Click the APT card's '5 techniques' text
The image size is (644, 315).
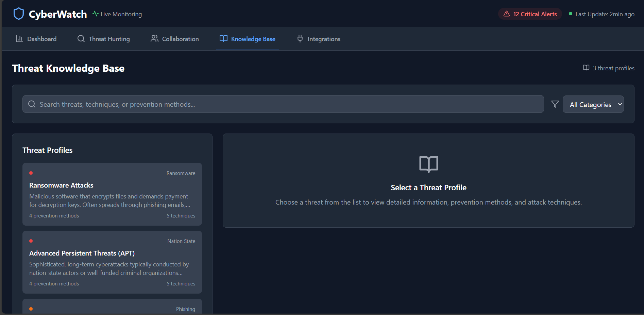coord(181,284)
